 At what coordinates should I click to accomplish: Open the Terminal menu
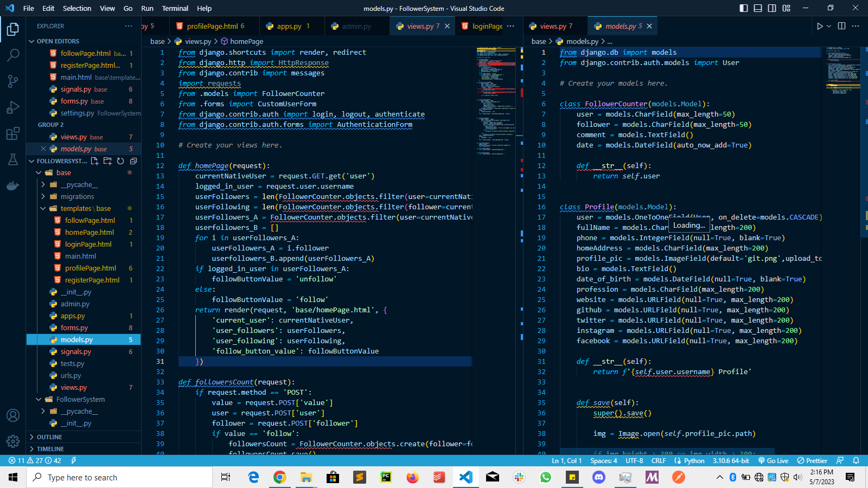click(x=175, y=8)
